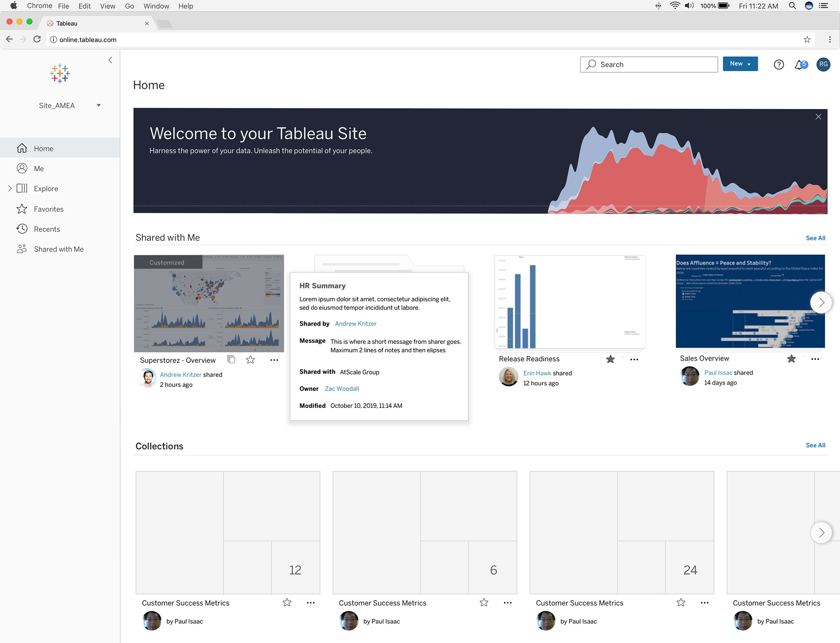Open more actions for 24-item collection
Screen dimensions: 840x643
[x=704, y=603]
